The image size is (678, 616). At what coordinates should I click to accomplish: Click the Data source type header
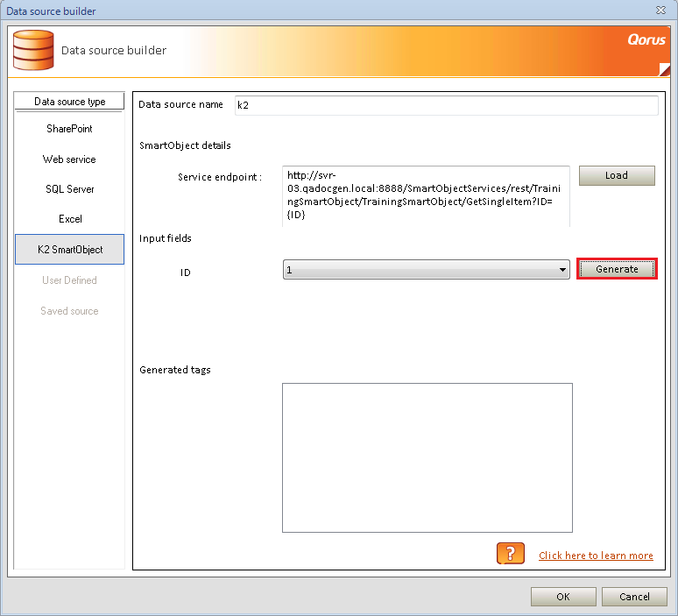69,102
